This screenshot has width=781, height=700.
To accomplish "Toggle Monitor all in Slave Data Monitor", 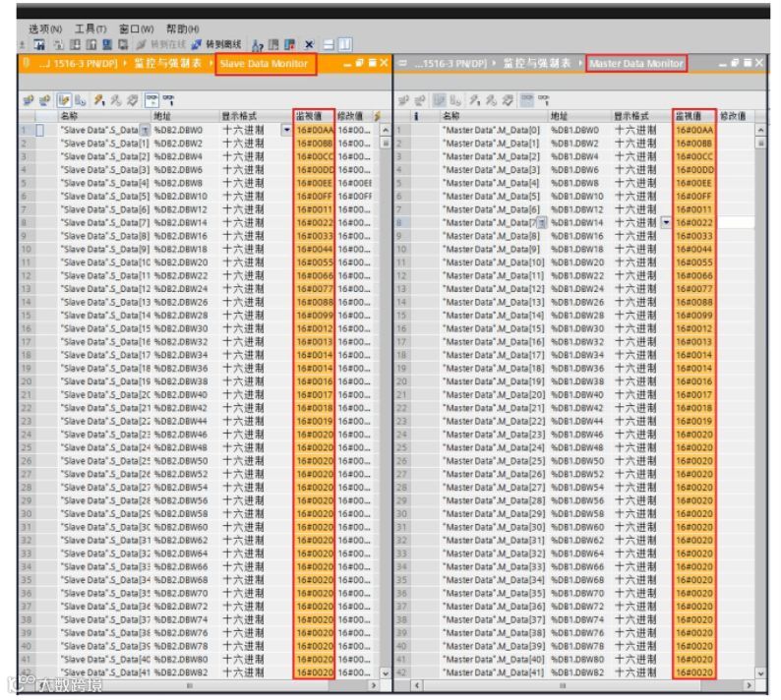I will pos(151,100).
